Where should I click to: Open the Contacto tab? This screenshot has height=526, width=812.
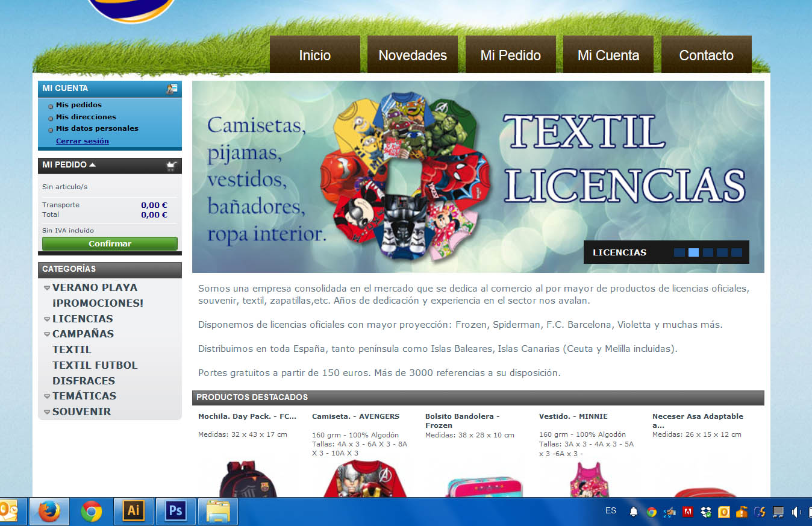(x=707, y=55)
